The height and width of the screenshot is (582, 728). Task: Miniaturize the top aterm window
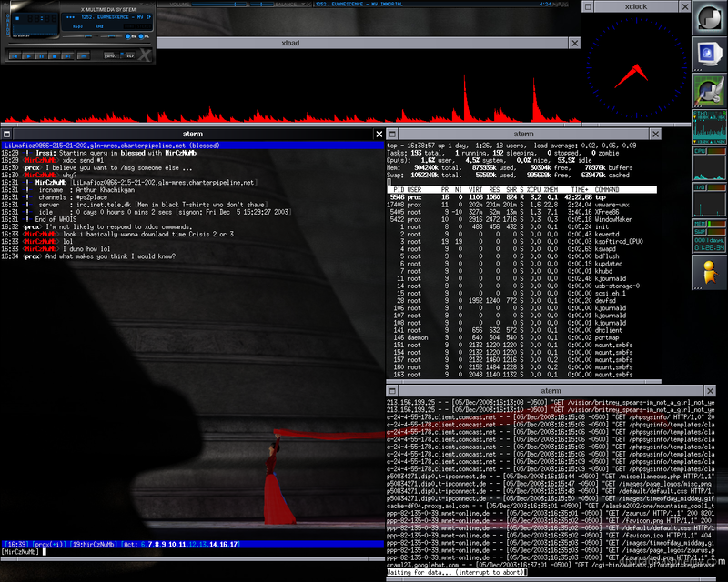(x=392, y=134)
